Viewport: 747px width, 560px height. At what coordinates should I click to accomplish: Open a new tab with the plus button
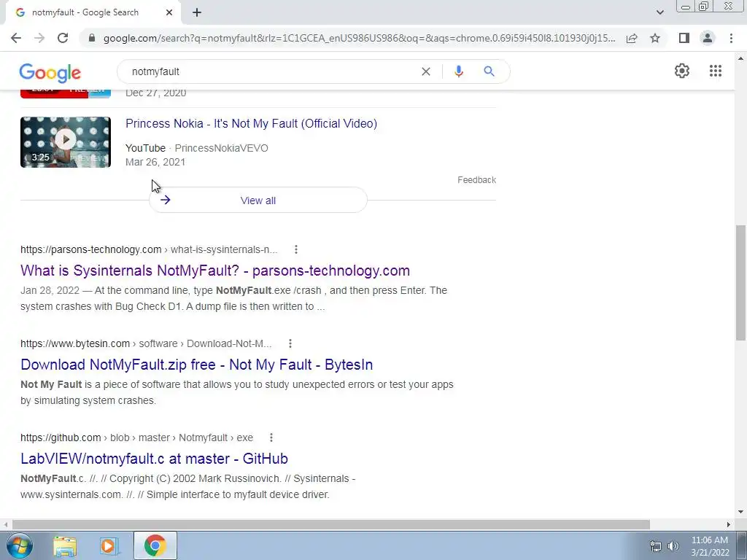[x=197, y=12]
